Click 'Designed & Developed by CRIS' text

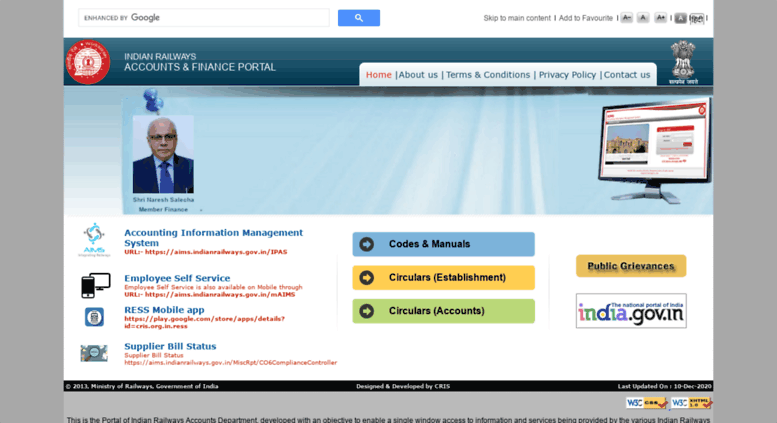[403, 386]
